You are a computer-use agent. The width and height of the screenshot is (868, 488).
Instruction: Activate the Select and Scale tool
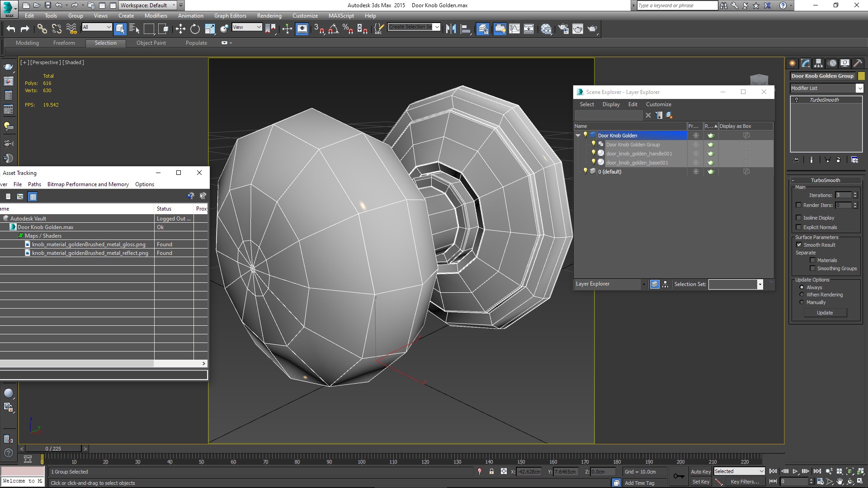tap(209, 29)
